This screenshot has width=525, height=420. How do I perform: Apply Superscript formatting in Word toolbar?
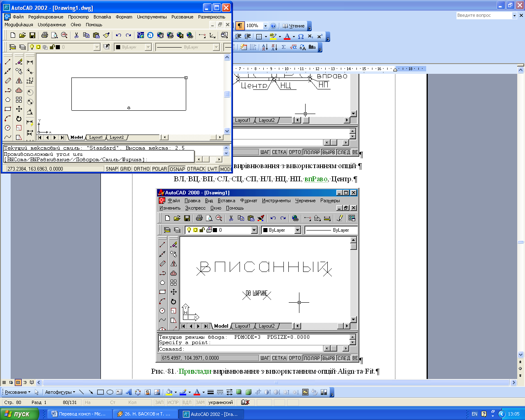pos(320,37)
